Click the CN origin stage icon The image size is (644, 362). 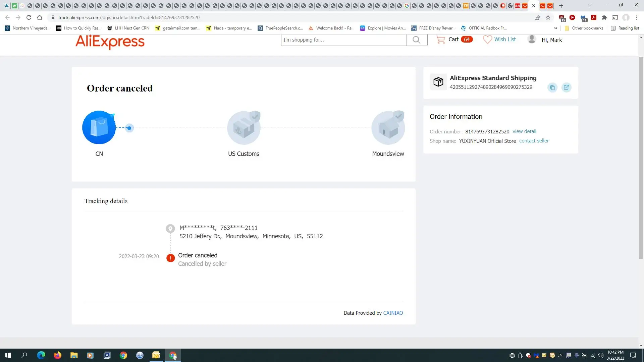(x=99, y=128)
